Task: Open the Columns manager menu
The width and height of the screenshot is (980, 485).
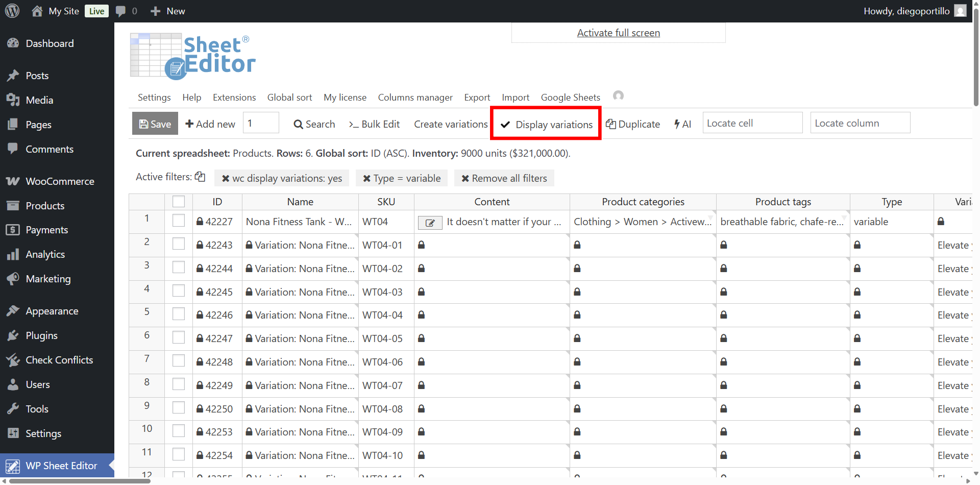Action: tap(415, 98)
